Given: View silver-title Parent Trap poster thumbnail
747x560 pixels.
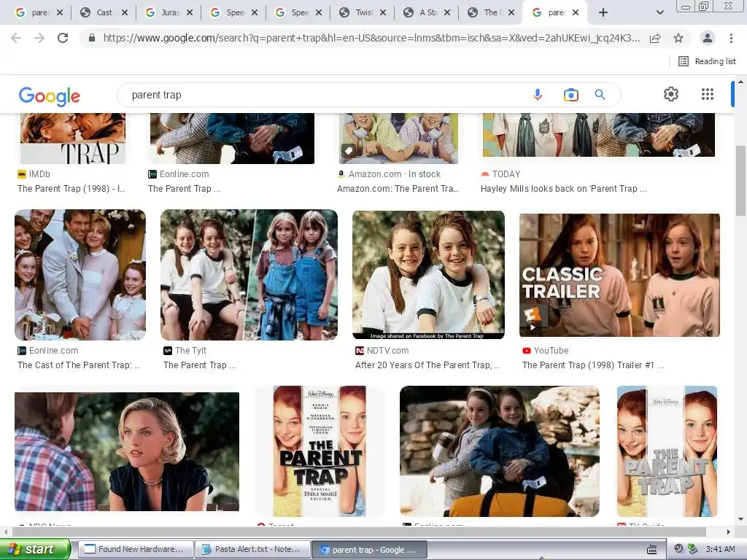Looking at the screenshot, I should [x=667, y=451].
